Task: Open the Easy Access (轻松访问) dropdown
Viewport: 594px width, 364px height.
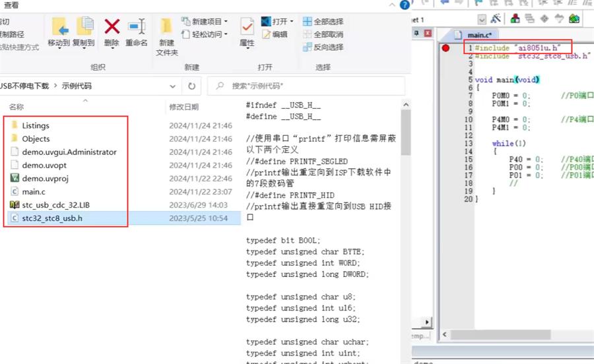Action: (209, 34)
